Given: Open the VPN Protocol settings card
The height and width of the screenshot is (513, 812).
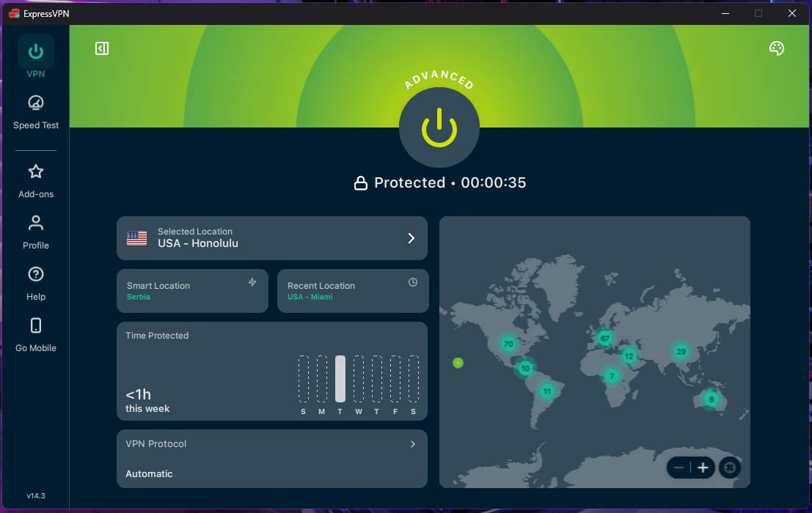Looking at the screenshot, I should tap(272, 459).
